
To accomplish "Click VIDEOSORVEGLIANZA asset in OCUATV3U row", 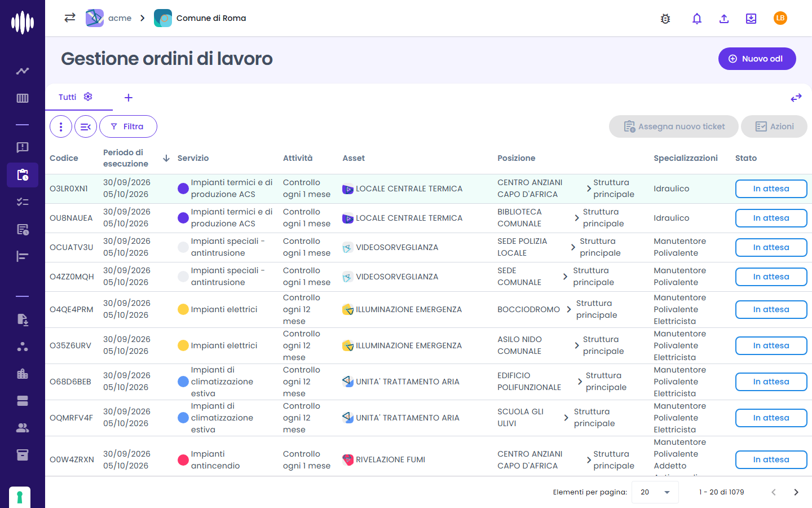I will (x=390, y=247).
